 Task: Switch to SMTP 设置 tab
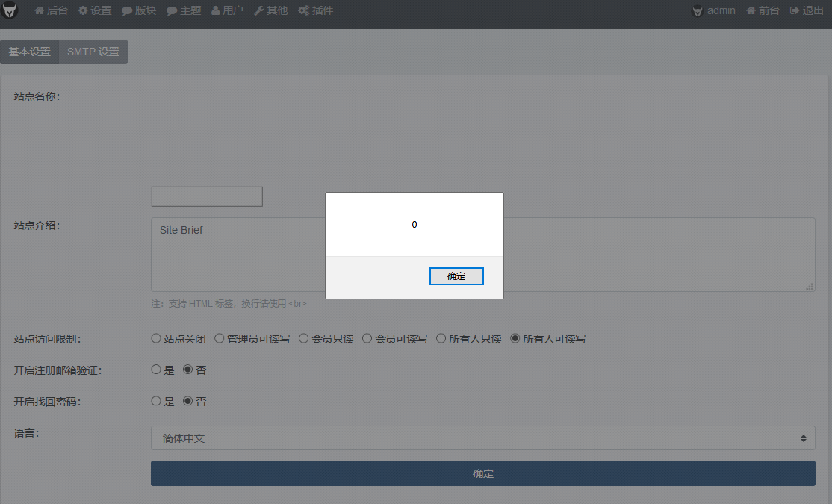(x=93, y=52)
